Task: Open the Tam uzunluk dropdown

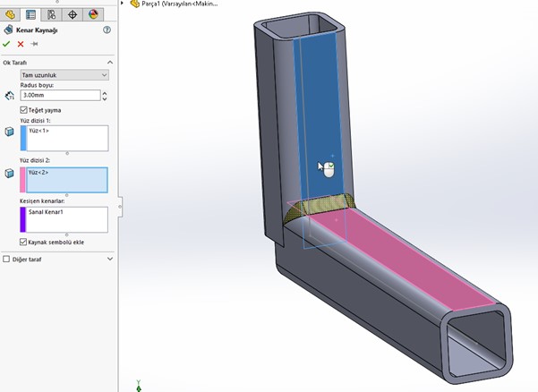Action: (64, 75)
